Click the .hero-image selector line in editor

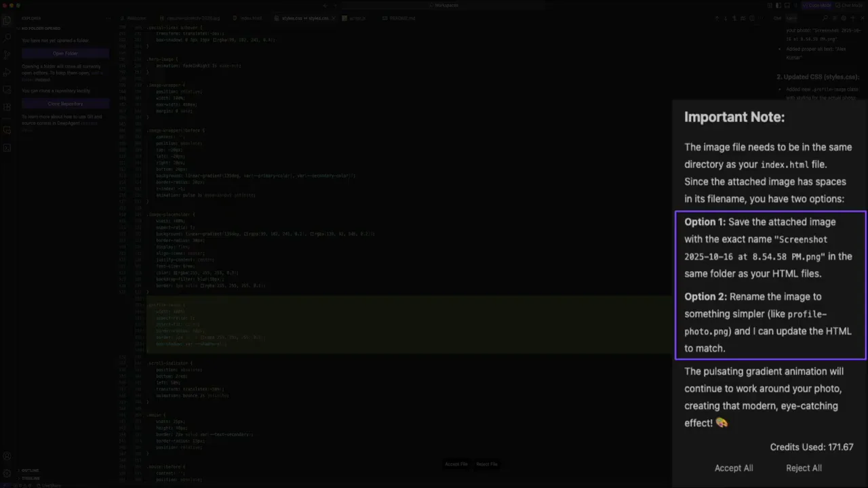(x=163, y=59)
